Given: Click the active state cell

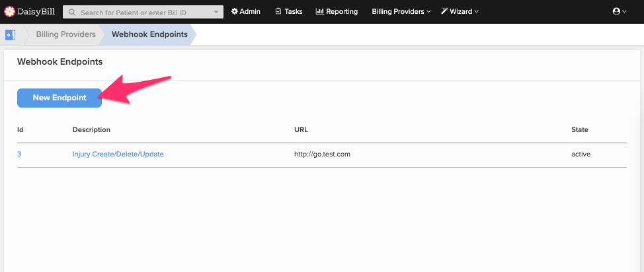Looking at the screenshot, I should [x=581, y=154].
